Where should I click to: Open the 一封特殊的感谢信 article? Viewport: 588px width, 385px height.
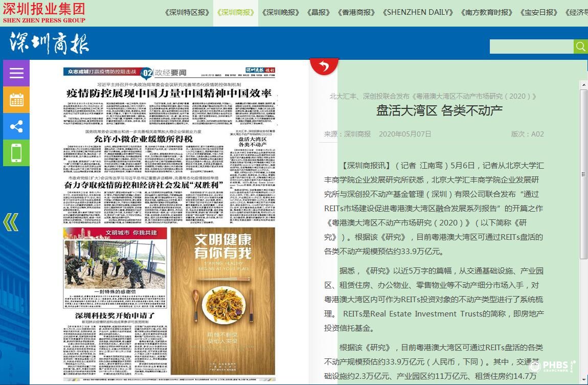tap(115, 291)
